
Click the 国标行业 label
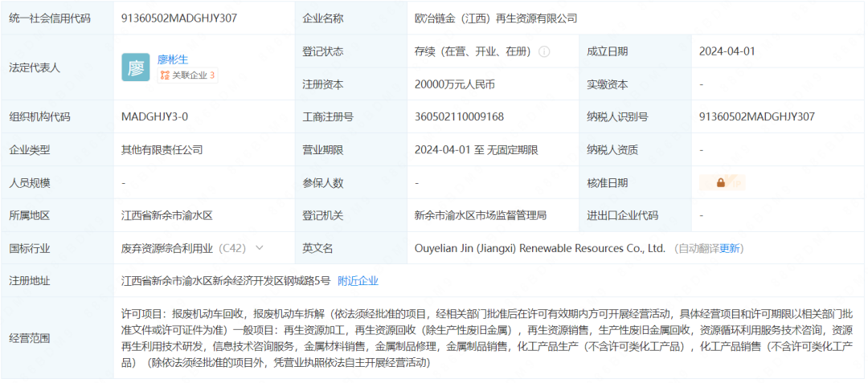(30, 248)
